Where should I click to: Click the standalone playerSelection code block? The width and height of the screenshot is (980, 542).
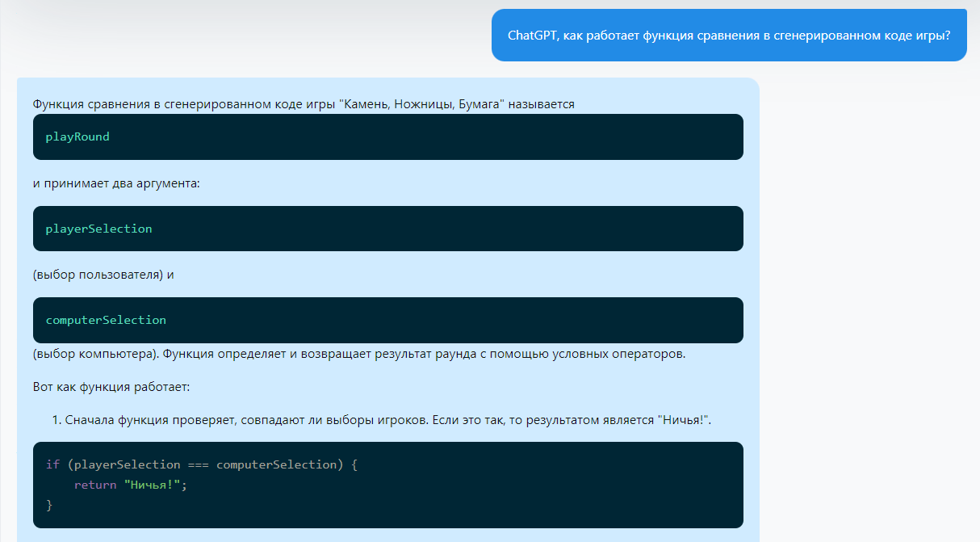point(387,229)
